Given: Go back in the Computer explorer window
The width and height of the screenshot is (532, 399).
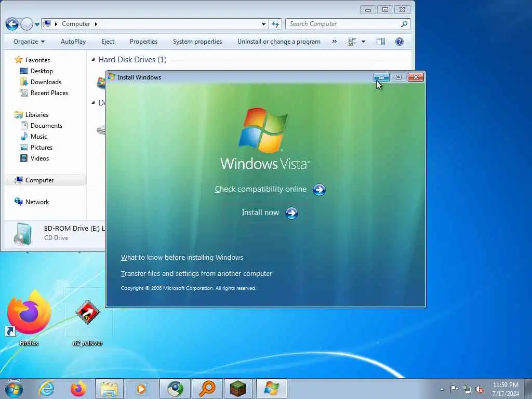Looking at the screenshot, I should [x=12, y=24].
